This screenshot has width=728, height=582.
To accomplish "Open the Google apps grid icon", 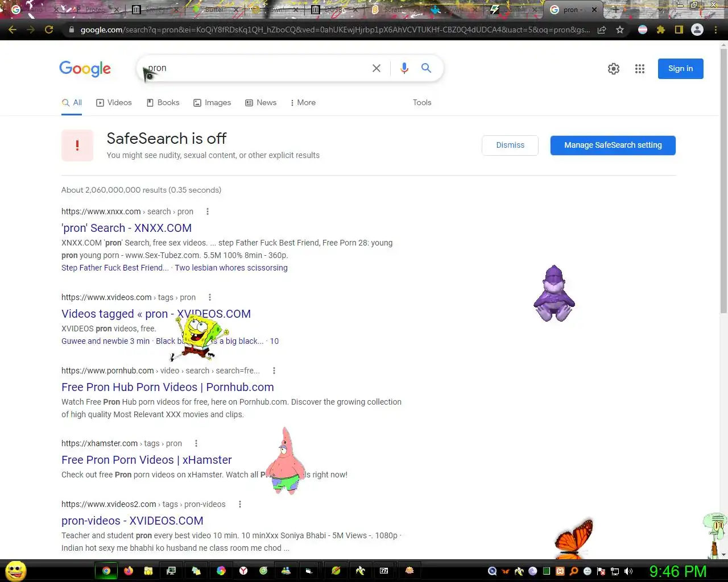I will point(640,69).
